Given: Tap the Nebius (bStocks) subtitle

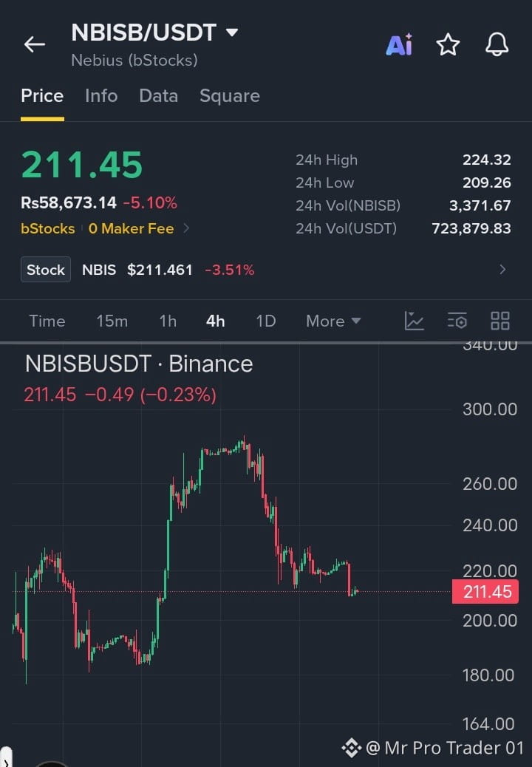Looking at the screenshot, I should [x=134, y=60].
